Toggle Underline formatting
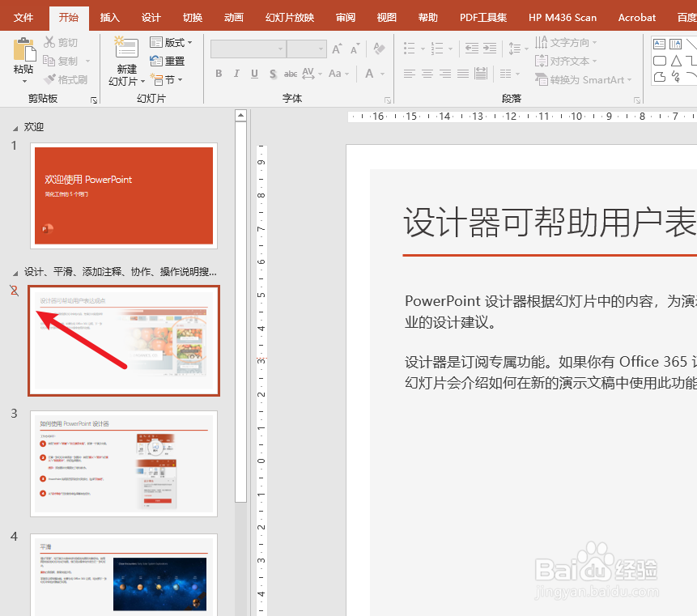The width and height of the screenshot is (697, 616). [254, 74]
